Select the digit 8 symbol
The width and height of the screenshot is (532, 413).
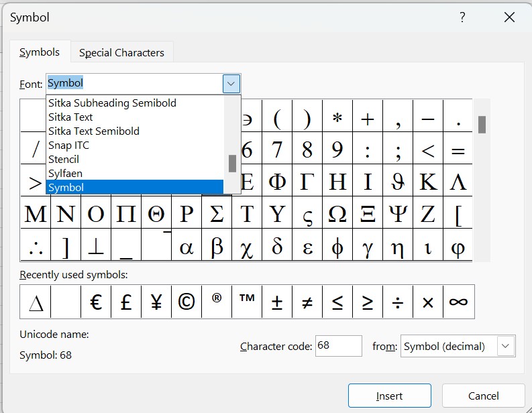click(x=307, y=148)
